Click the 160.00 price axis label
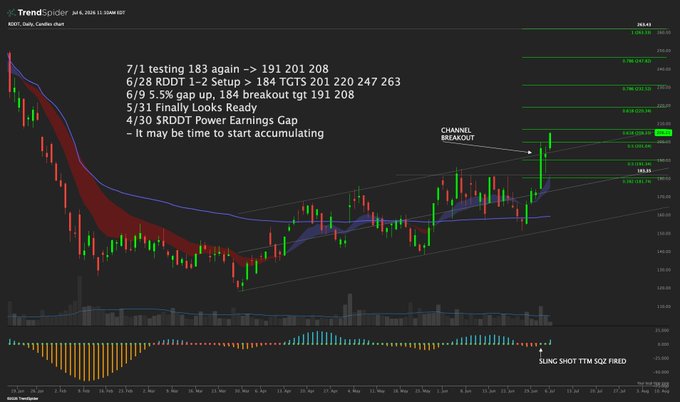The width and height of the screenshot is (680, 402). pos(664,215)
